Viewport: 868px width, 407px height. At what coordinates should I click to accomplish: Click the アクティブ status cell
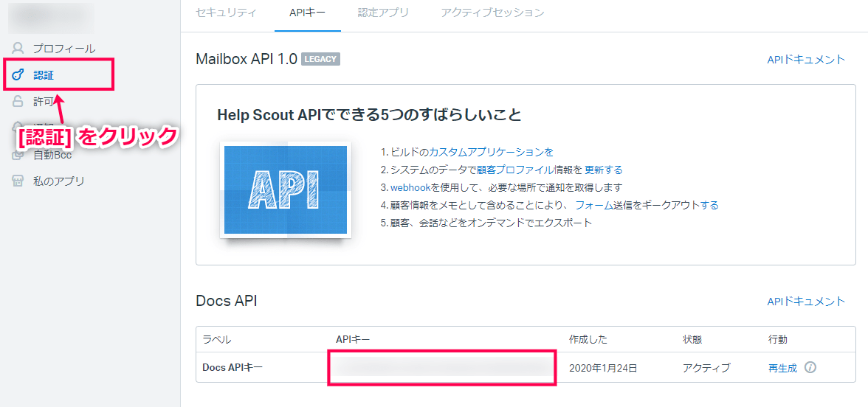click(706, 368)
